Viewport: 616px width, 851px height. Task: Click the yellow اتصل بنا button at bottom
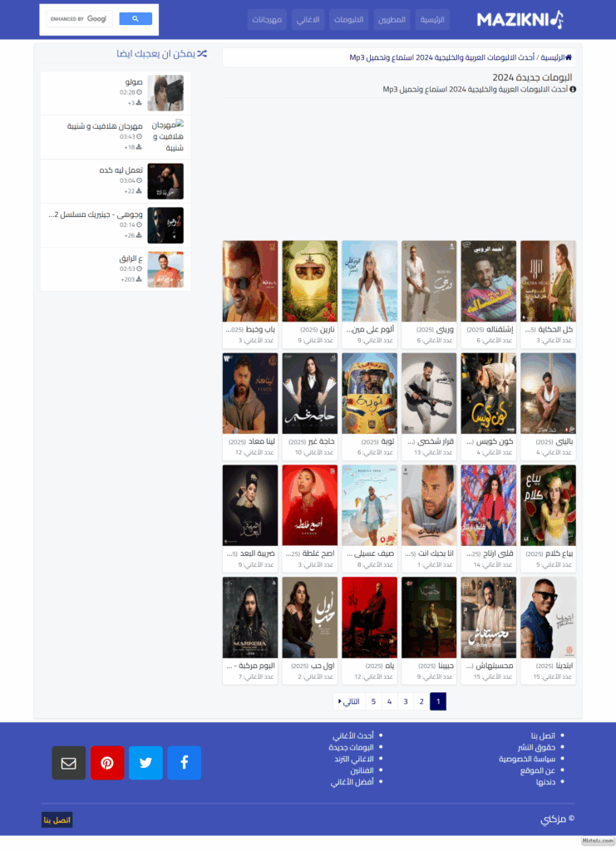pos(57,819)
